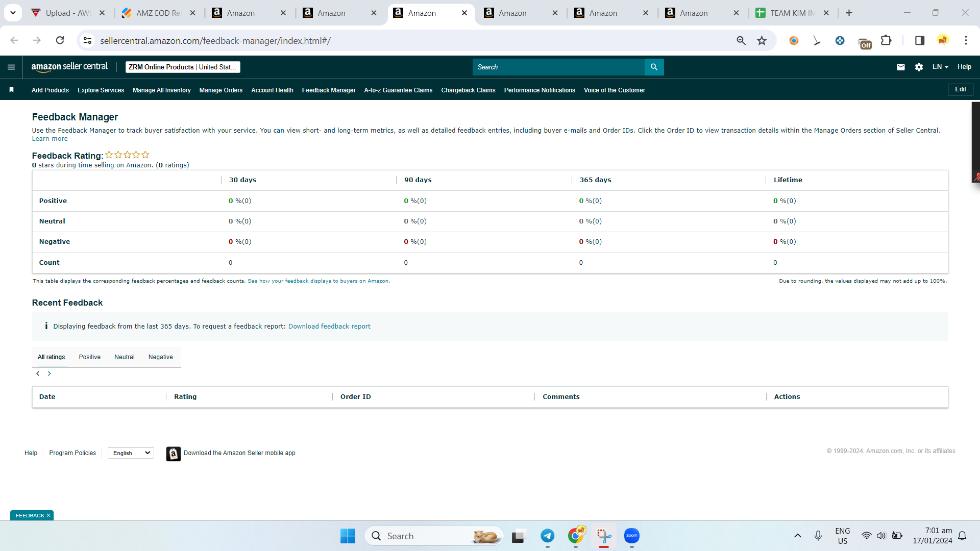The width and height of the screenshot is (980, 551).
Task: Open a new browser tab
Action: [x=849, y=13]
